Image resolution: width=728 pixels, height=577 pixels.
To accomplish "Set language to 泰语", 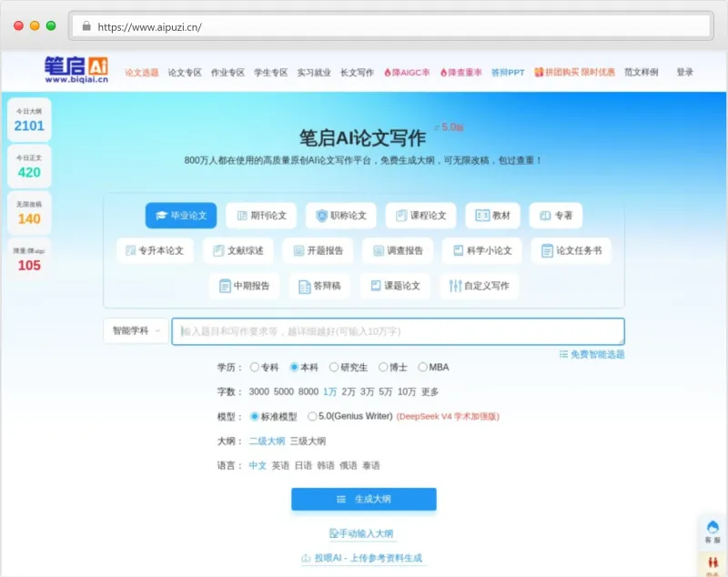I will [x=371, y=466].
